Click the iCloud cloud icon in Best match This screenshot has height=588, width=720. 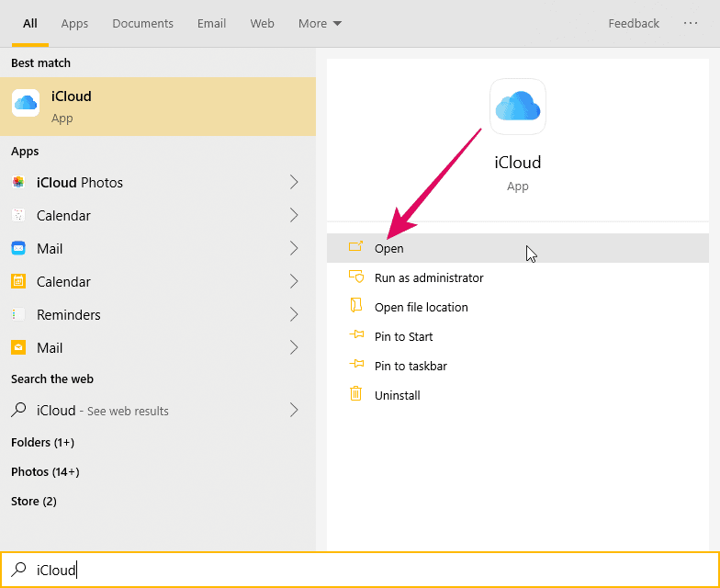pos(26,103)
